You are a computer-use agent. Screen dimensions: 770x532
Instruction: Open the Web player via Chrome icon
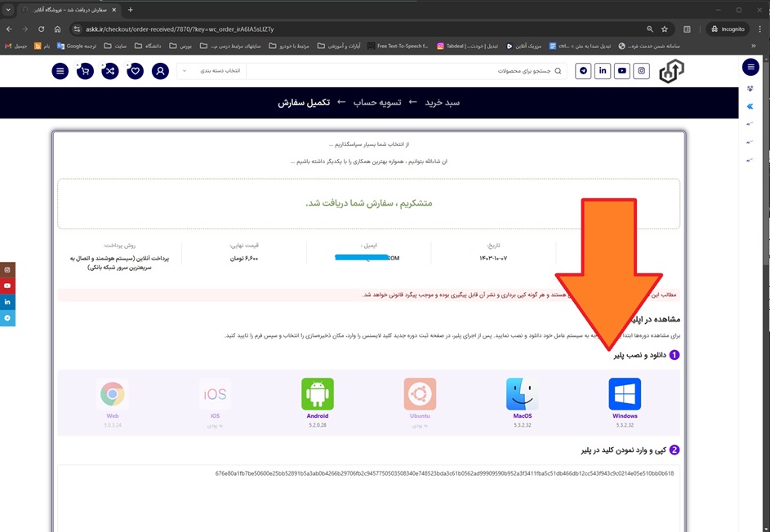112,395
